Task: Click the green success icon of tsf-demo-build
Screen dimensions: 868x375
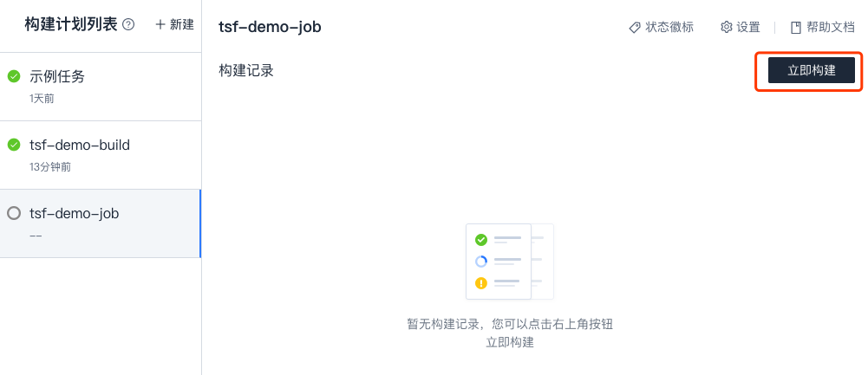Action: [14, 145]
